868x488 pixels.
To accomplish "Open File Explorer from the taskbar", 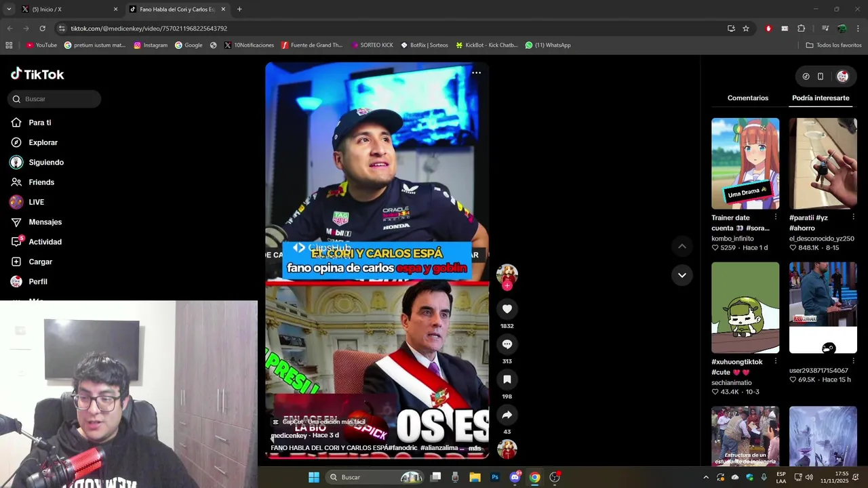I will point(475,477).
